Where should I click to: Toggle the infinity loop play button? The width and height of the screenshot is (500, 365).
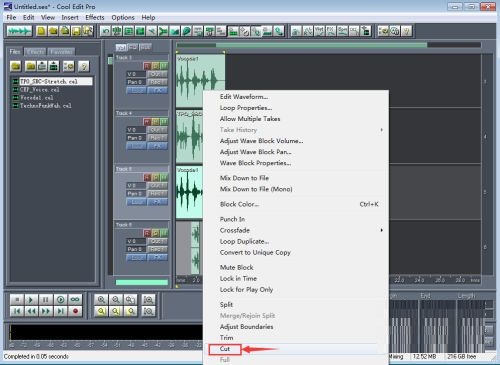coord(75,300)
